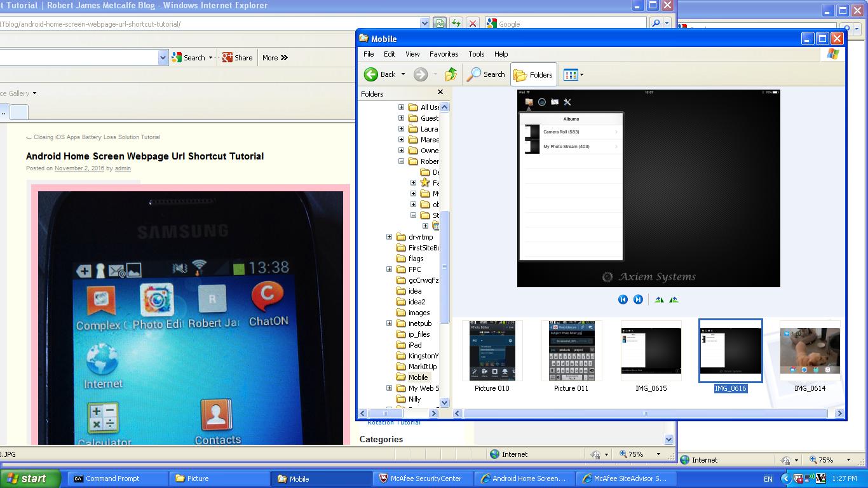
Task: Expand the FPC folder node
Action: [389, 269]
